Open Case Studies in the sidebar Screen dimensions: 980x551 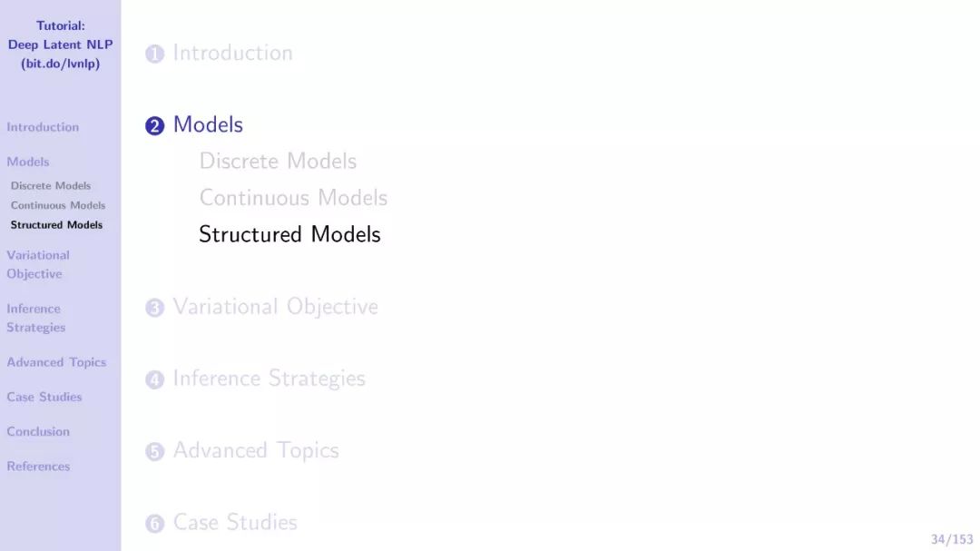44,397
